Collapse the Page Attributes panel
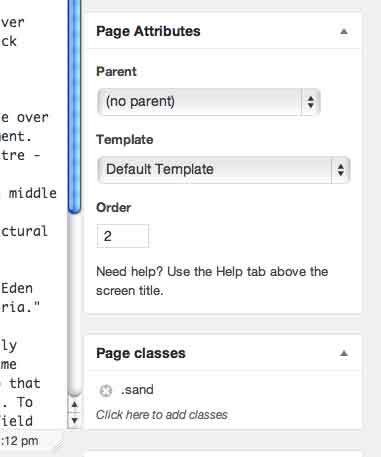The image size is (381, 457). click(x=344, y=32)
